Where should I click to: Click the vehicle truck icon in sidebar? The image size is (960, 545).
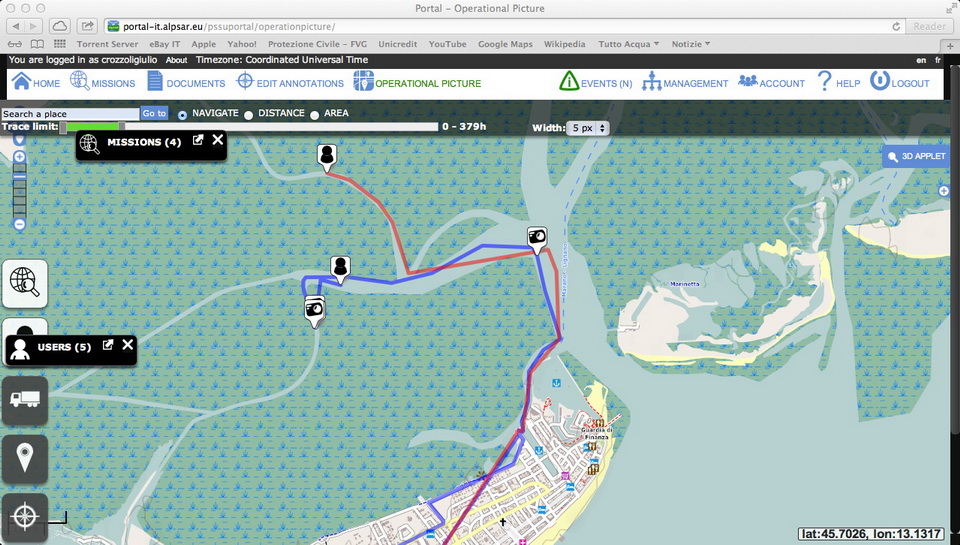[25, 399]
